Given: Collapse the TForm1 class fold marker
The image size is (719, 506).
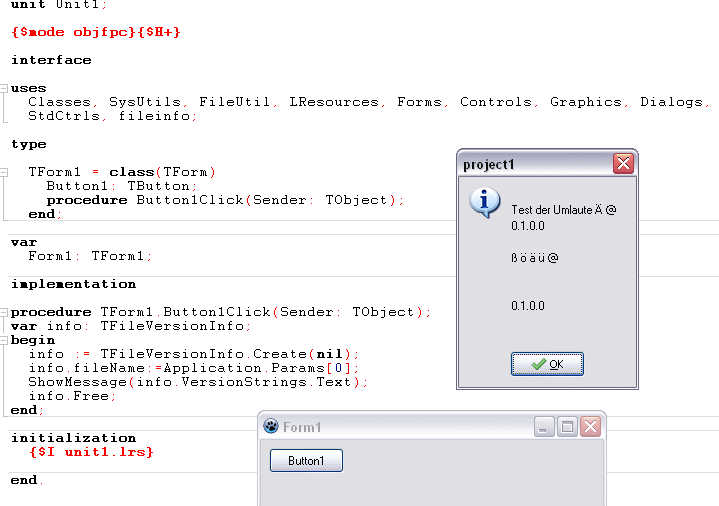Looking at the screenshot, I should (x=4, y=172).
